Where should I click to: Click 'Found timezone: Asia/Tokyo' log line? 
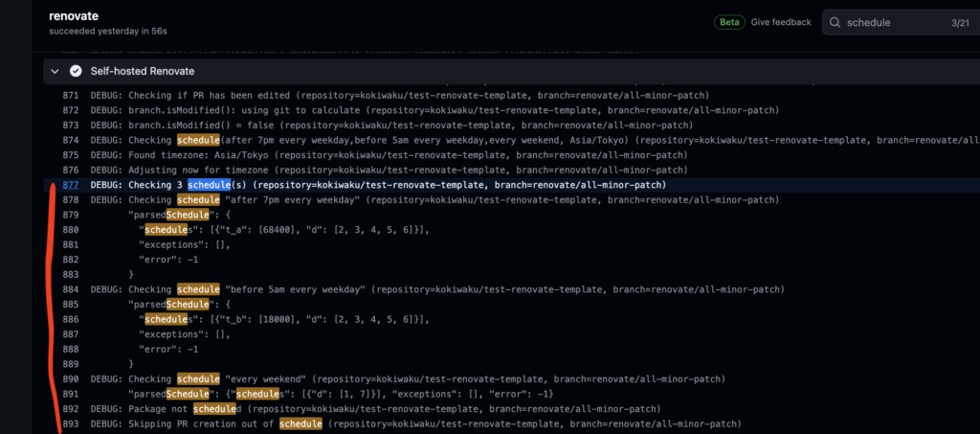click(389, 155)
